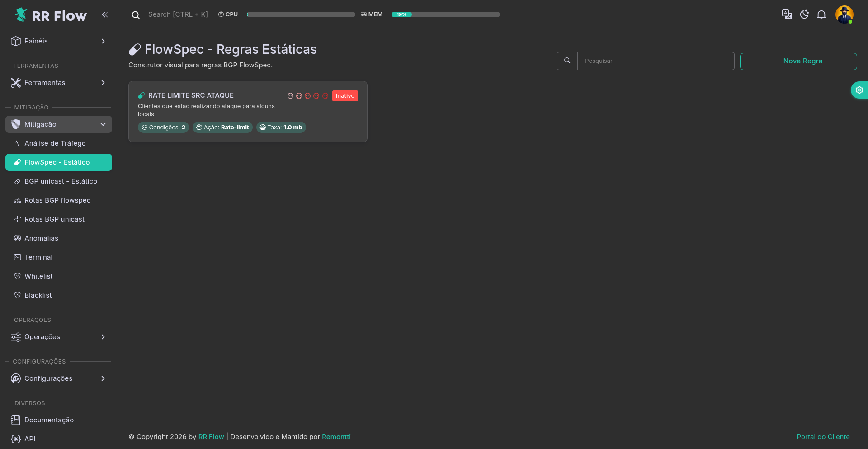
Task: Toggle dark mode with the moon icon
Action: pyautogui.click(x=804, y=14)
